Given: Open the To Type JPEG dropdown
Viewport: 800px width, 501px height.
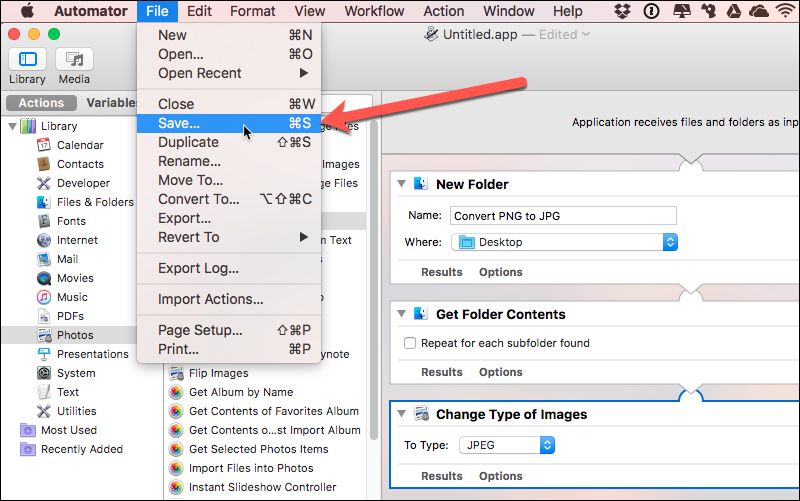Looking at the screenshot, I should coord(506,445).
